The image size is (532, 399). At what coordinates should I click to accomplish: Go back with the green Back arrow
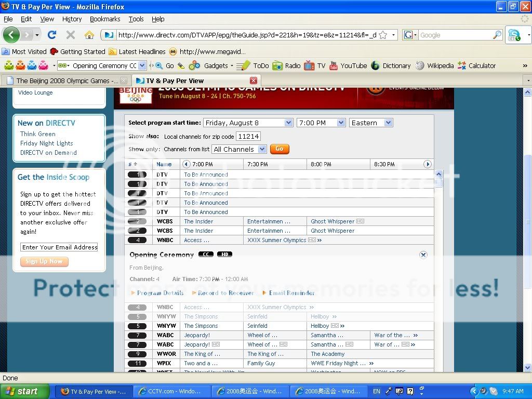(x=11, y=35)
